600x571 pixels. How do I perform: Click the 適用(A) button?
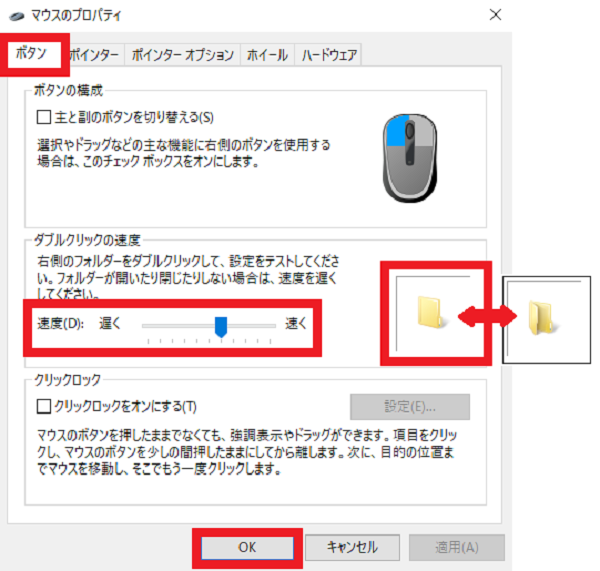[x=457, y=548]
